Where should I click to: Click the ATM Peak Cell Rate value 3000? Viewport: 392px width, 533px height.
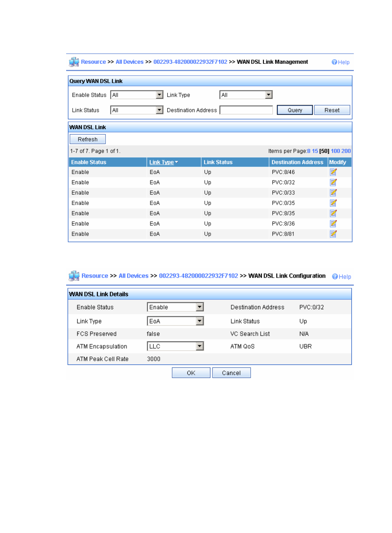click(x=154, y=359)
